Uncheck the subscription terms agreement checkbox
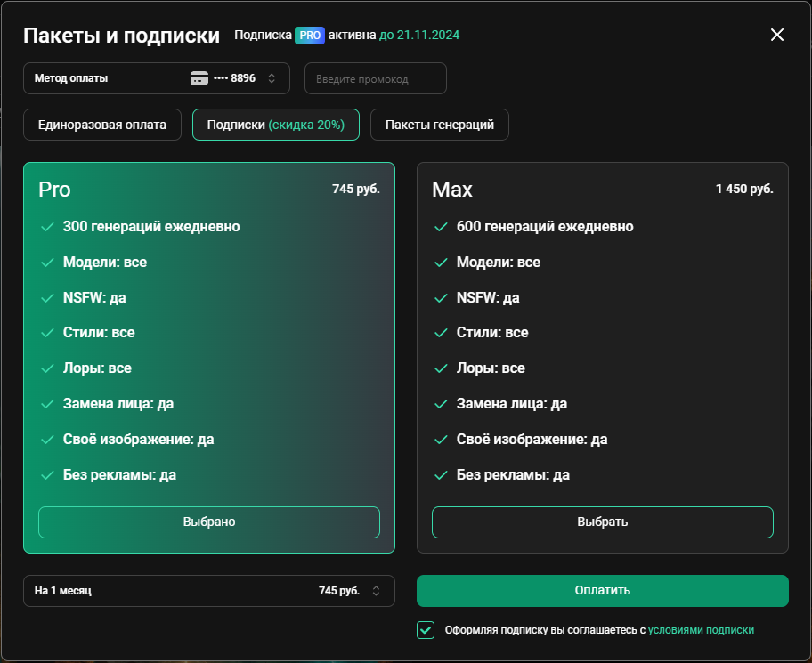 (426, 630)
